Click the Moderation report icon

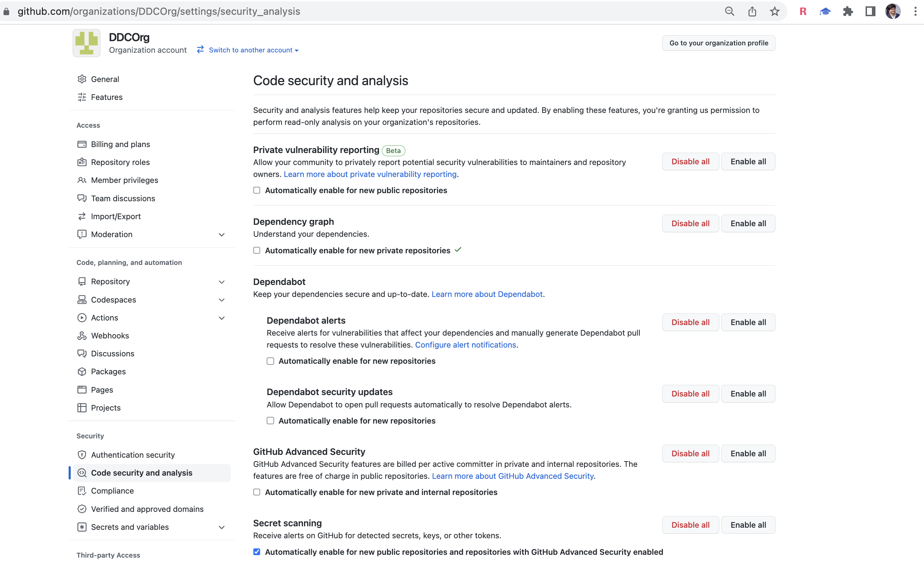point(82,234)
